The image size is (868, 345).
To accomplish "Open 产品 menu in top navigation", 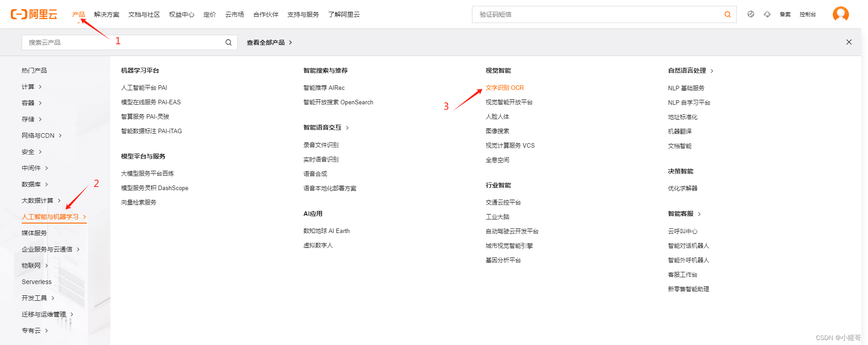I will pyautogui.click(x=78, y=14).
